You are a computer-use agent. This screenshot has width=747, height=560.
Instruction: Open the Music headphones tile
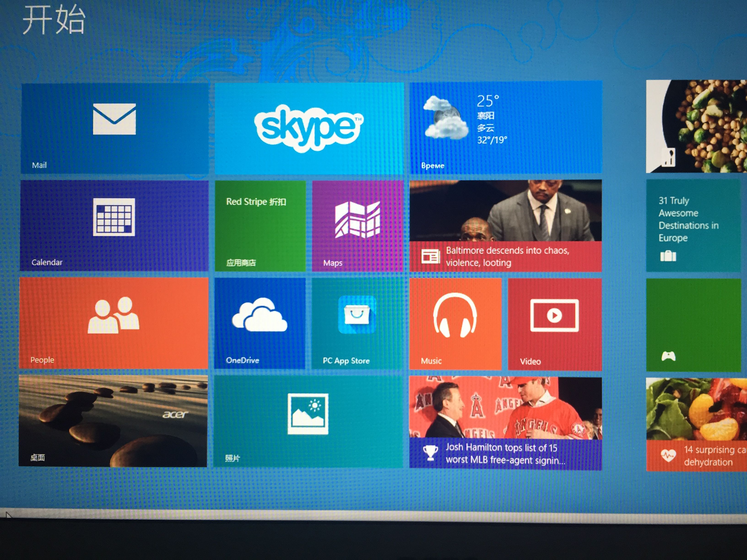[x=455, y=324]
